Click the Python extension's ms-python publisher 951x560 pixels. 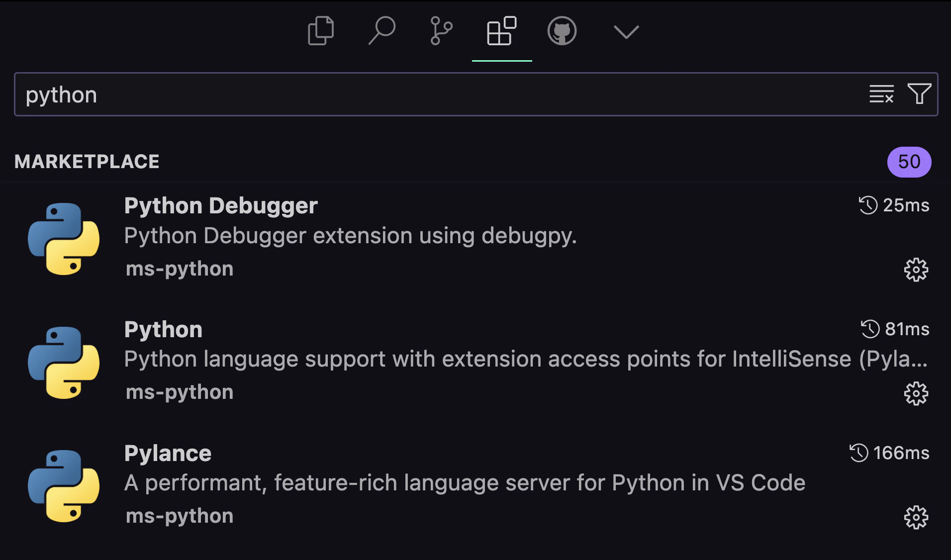(180, 392)
